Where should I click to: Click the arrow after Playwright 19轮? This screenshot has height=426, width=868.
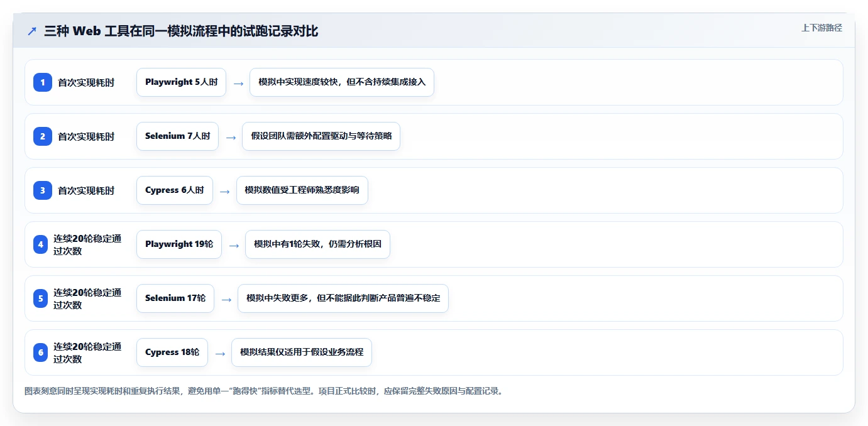[234, 245]
